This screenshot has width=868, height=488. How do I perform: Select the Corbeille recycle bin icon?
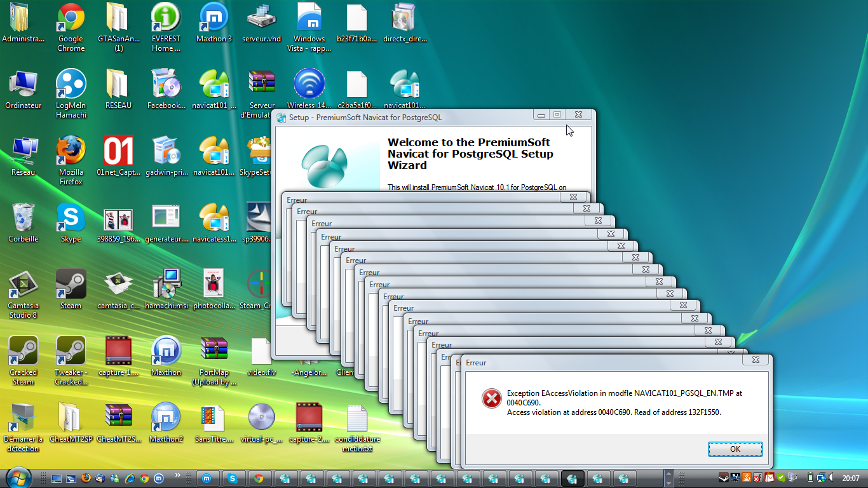(23, 223)
